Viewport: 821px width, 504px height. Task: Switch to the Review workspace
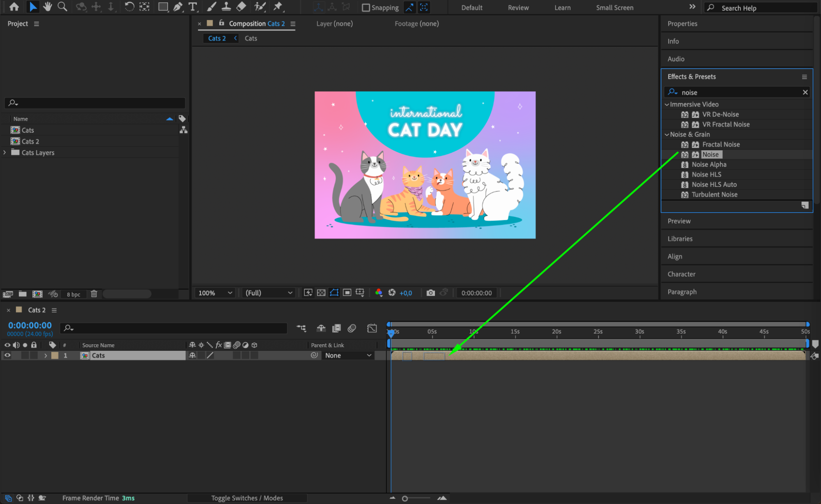[x=518, y=8]
